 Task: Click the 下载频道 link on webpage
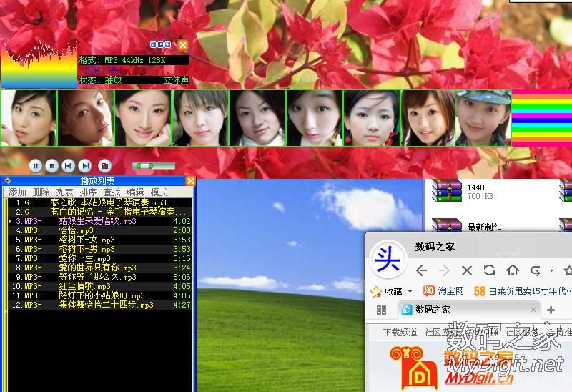tap(400, 332)
